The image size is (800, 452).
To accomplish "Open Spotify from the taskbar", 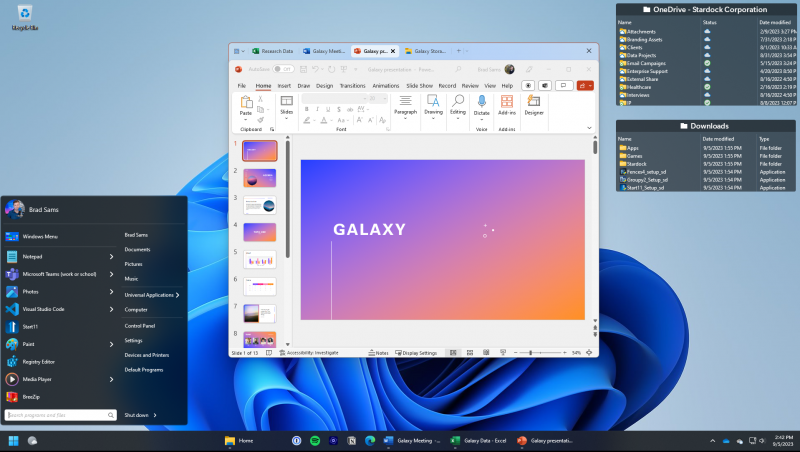I will (315, 440).
